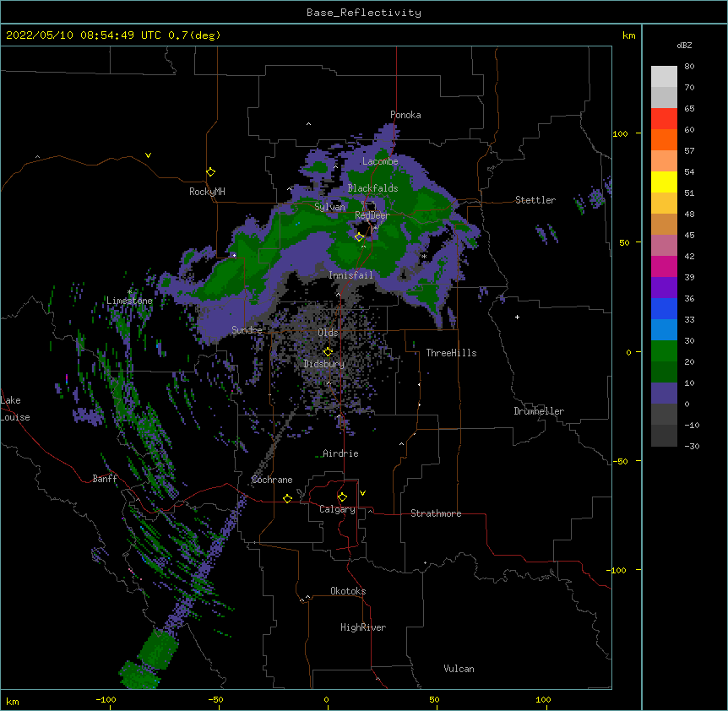Click the yellow diamond marker south of RedDeer

359,237
